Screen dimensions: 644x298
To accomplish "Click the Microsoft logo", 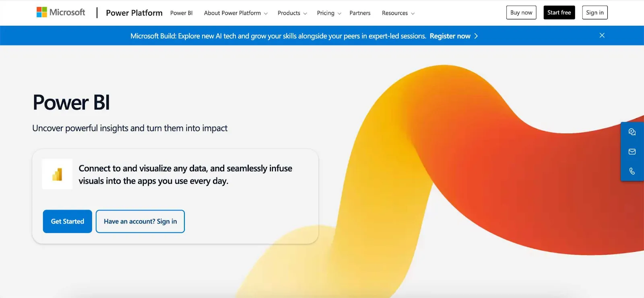I will pos(61,12).
